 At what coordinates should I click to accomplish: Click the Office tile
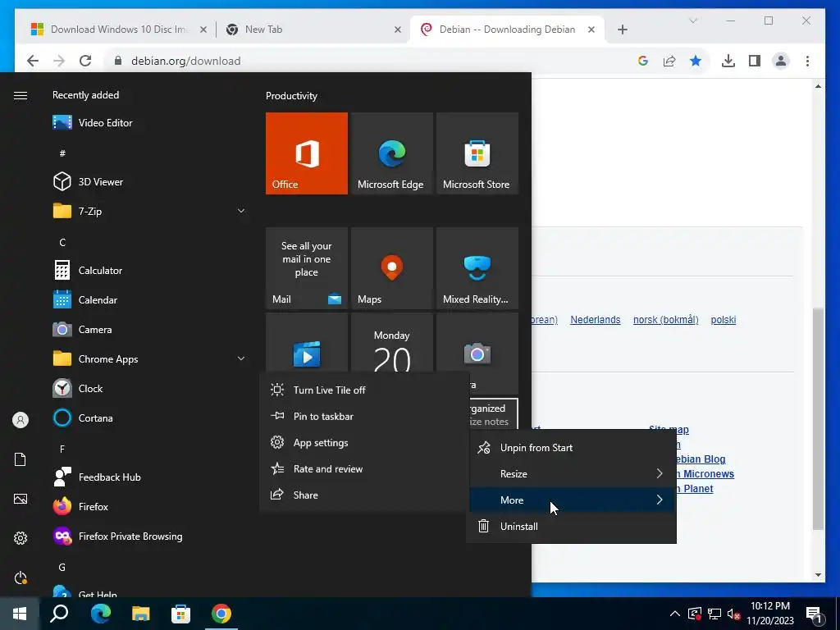(307, 153)
